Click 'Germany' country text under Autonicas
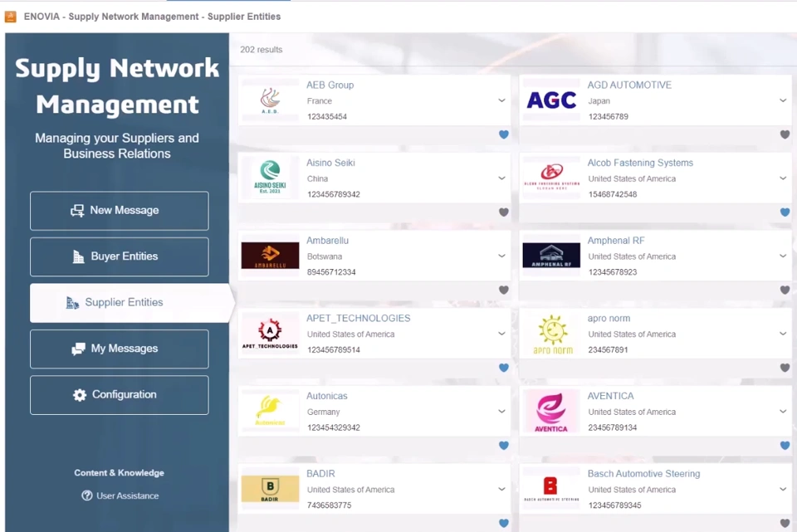The width and height of the screenshot is (797, 532). pyautogui.click(x=323, y=412)
